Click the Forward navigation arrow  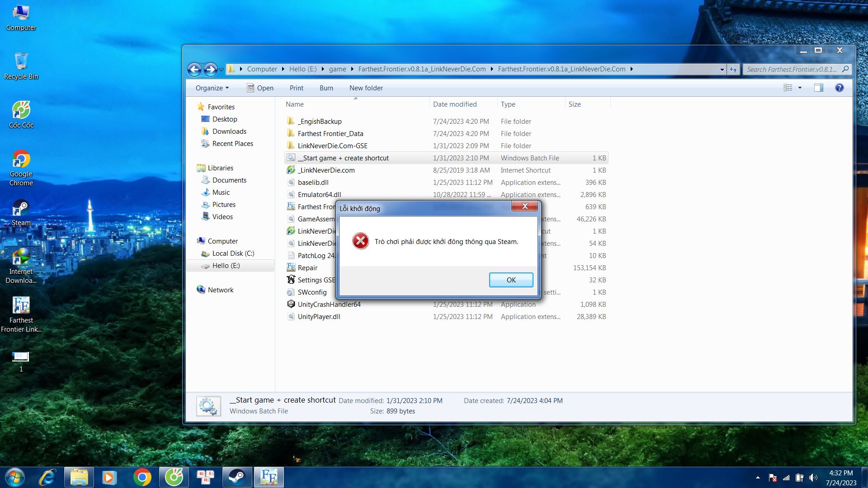click(210, 69)
